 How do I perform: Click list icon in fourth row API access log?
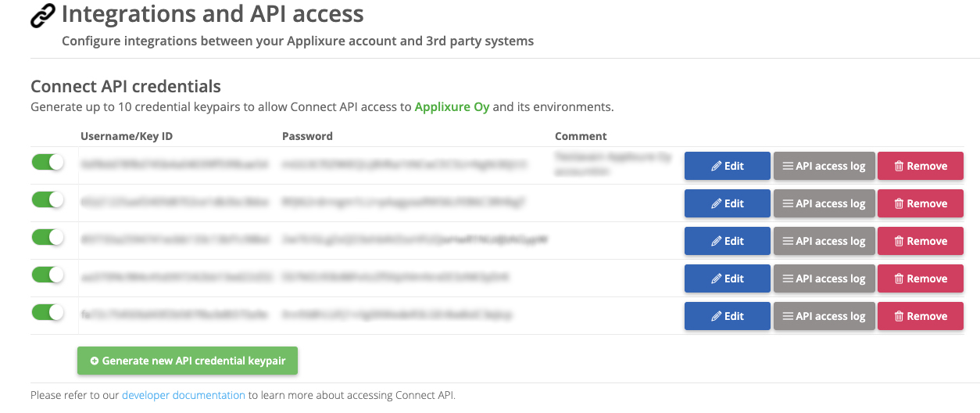click(x=788, y=278)
